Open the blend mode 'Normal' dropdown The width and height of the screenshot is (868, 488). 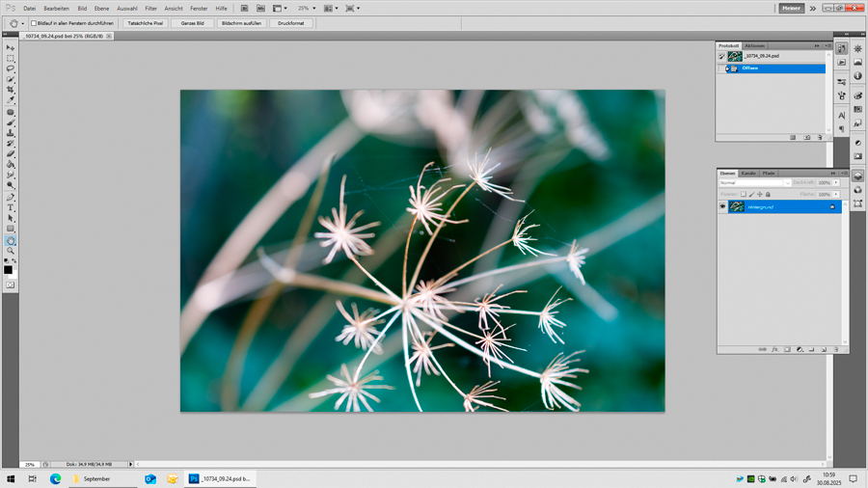click(x=754, y=182)
